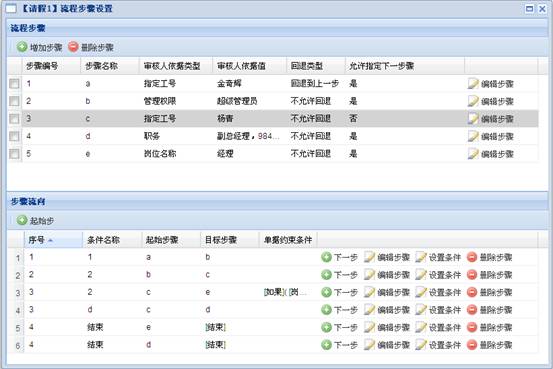
Task: Click 编辑步骤 in flow row 5
Action: 387,327
